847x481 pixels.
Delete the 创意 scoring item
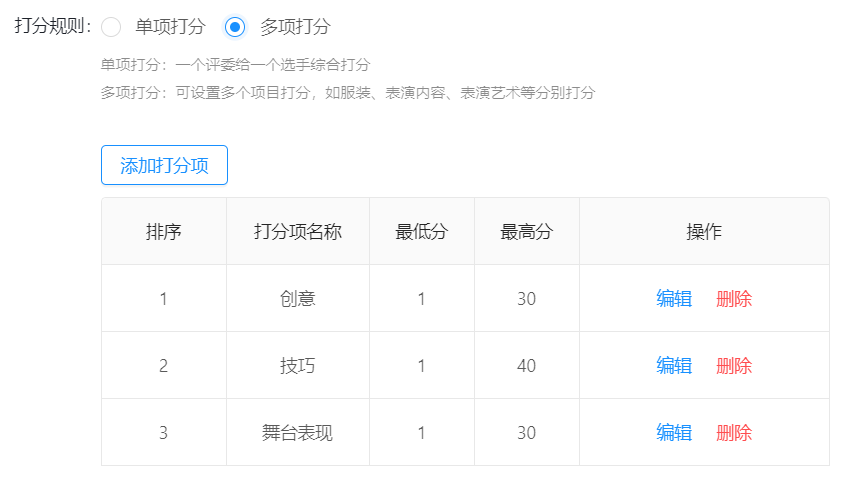[x=734, y=298]
